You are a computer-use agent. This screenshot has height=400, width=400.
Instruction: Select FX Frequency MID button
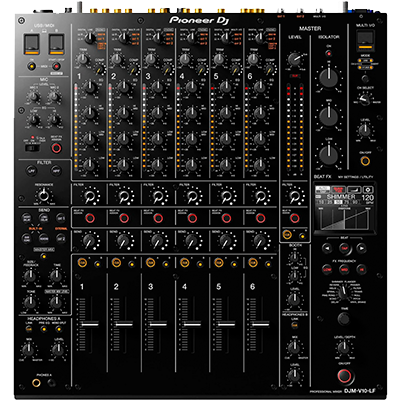pyautogui.click(x=344, y=269)
